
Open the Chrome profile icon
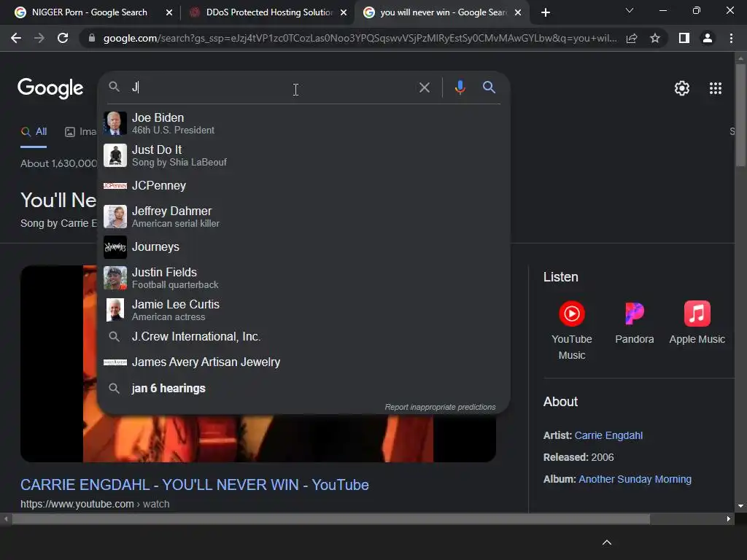pos(708,38)
